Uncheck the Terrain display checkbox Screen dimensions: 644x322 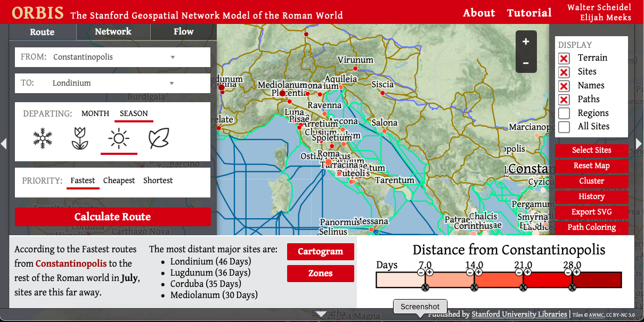pyautogui.click(x=564, y=58)
